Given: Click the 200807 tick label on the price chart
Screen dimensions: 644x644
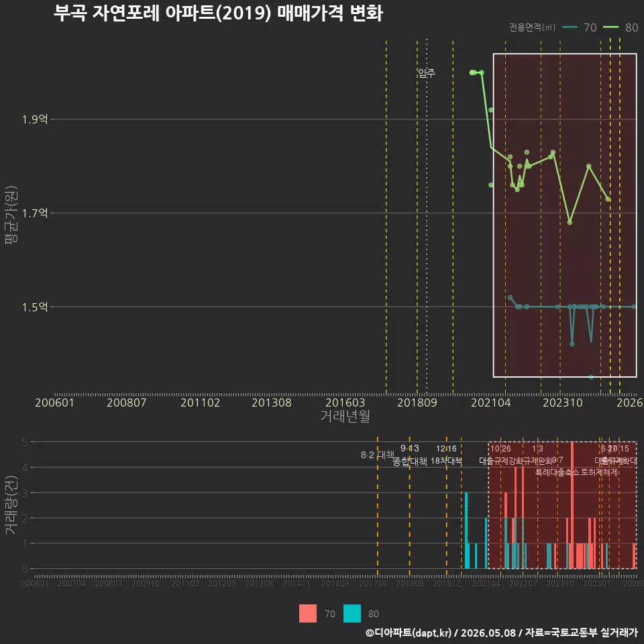Looking at the screenshot, I should (127, 402).
